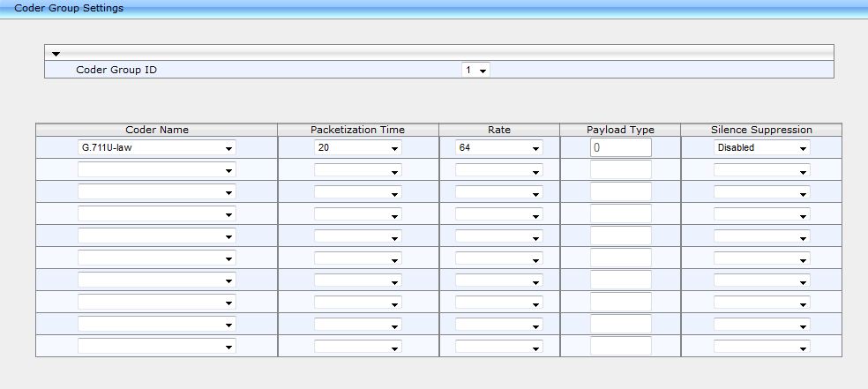Open Silence Suppression dropdown showing Disabled
The height and width of the screenshot is (389, 868).
point(761,148)
